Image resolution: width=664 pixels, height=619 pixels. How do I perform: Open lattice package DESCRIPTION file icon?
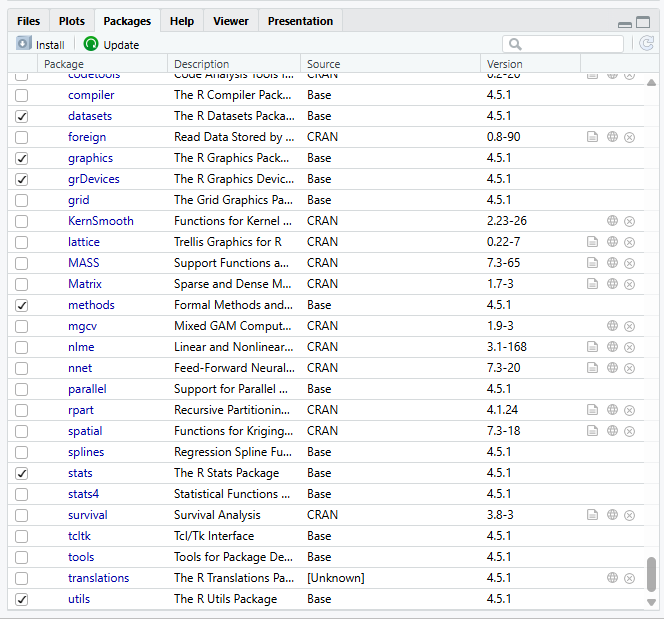pos(592,242)
